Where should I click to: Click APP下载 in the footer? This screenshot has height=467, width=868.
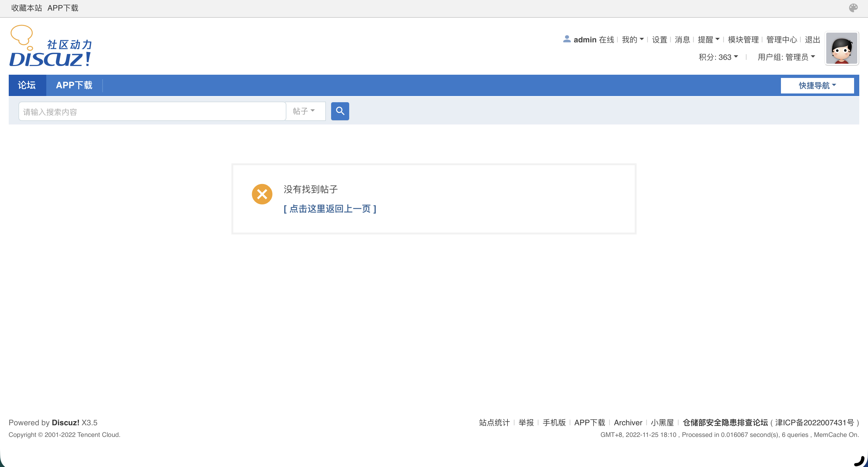coord(589,423)
